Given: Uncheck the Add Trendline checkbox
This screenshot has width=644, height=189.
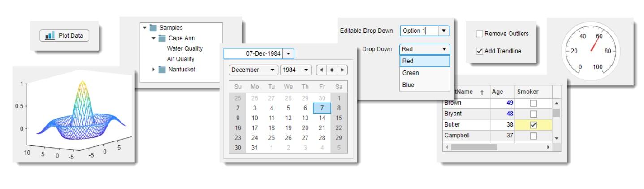Looking at the screenshot, I should 479,51.
